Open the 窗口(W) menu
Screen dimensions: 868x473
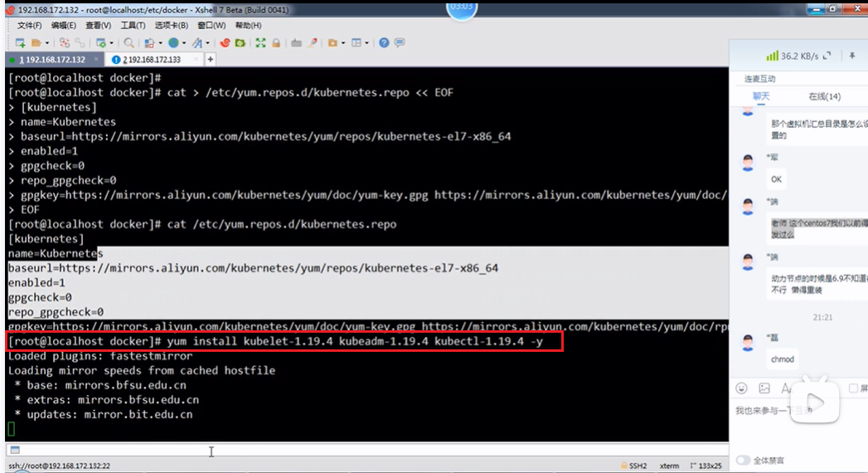[x=211, y=26]
